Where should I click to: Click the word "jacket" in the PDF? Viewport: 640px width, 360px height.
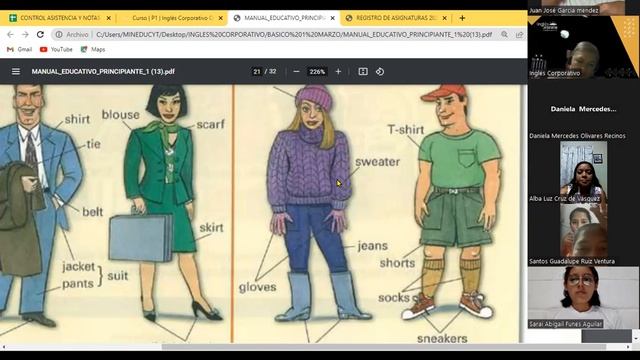click(x=78, y=267)
